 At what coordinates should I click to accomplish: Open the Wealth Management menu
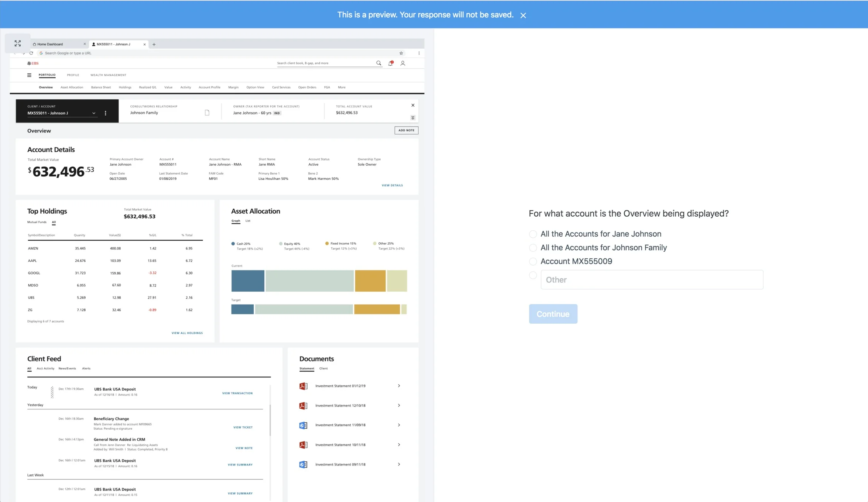[x=108, y=75]
